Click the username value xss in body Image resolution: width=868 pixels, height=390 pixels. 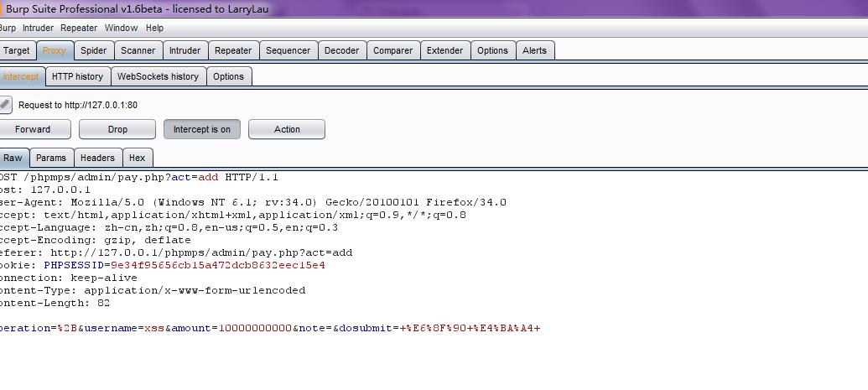point(154,329)
